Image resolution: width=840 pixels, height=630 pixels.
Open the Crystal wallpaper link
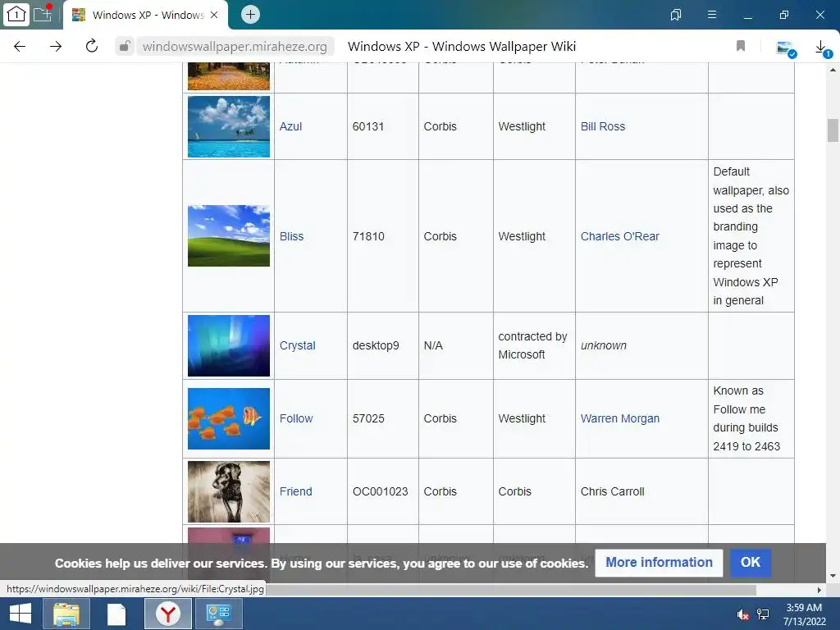(297, 345)
